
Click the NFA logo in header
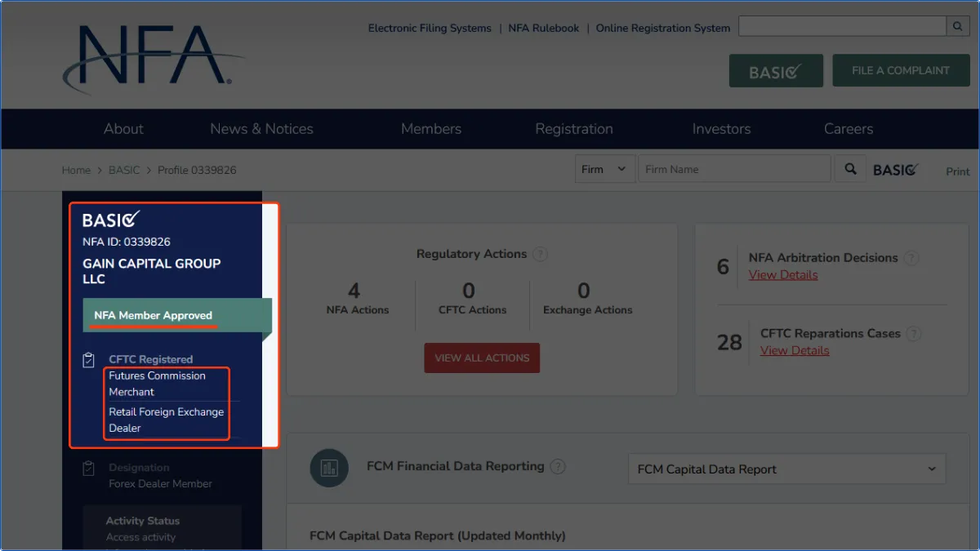[151, 57]
